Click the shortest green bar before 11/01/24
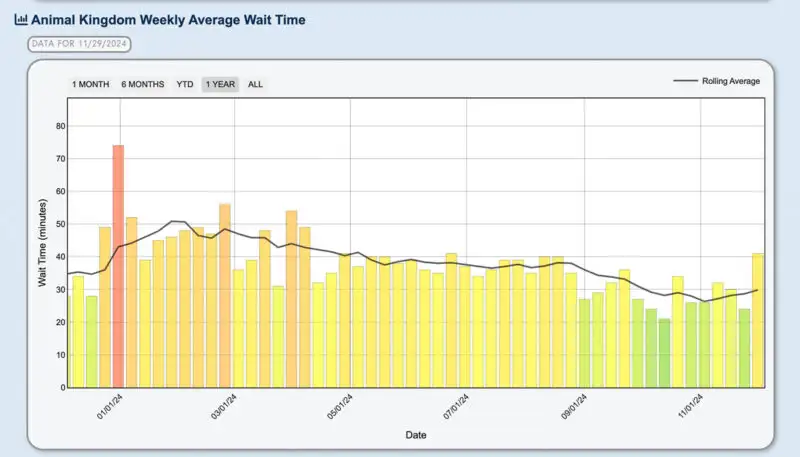Screen dimensions: 800x457 pos(664,353)
